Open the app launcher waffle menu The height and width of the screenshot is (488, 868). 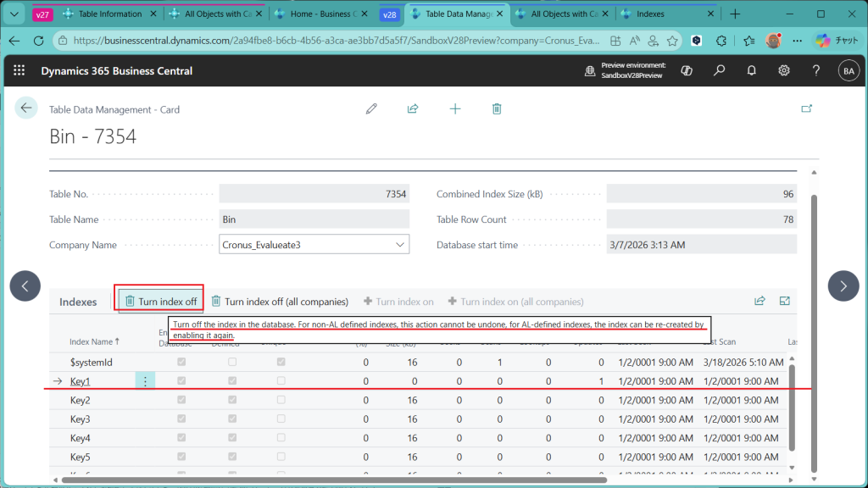19,71
